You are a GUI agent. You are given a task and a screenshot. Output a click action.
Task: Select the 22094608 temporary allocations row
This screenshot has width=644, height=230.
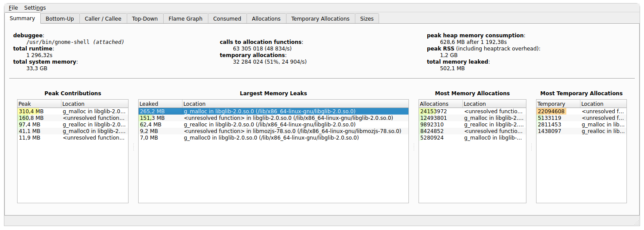coord(581,111)
